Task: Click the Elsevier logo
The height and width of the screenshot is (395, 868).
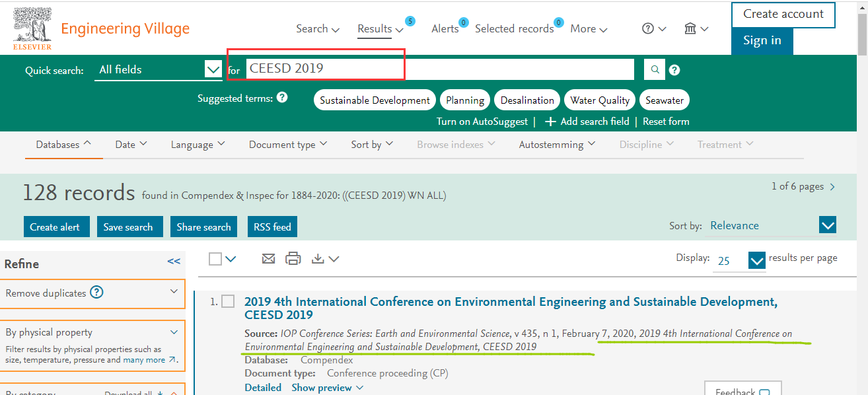Action: pos(32,29)
